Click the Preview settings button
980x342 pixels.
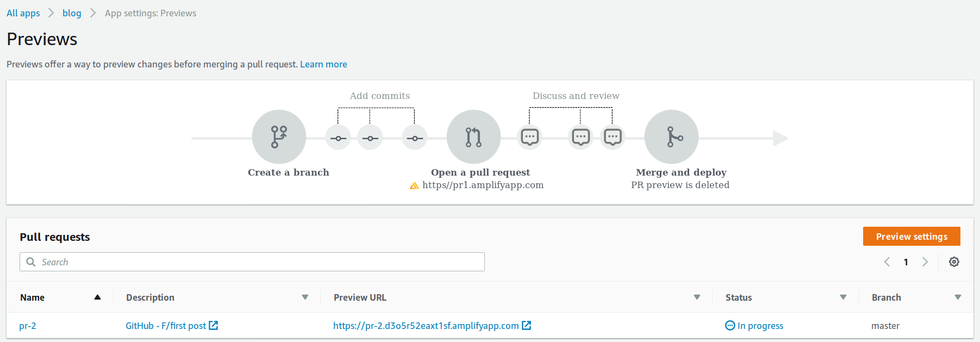pos(912,237)
